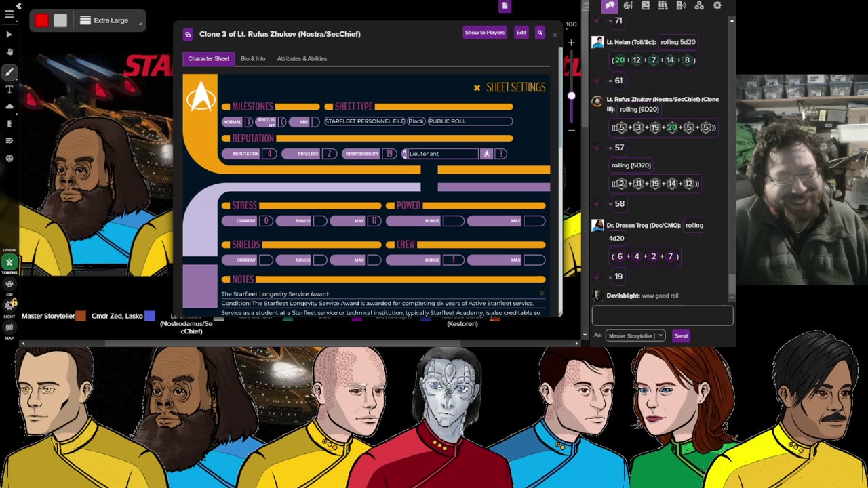Edit the Privilege value field
This screenshot has height=488, width=868.
(330, 154)
